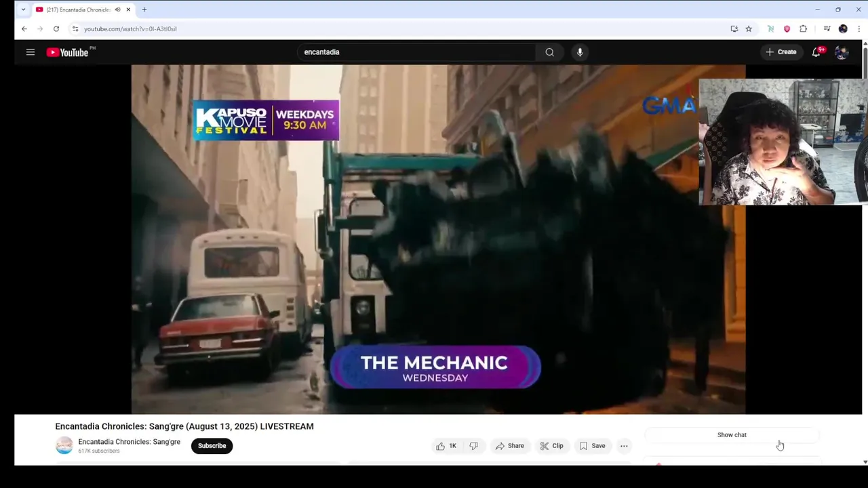Close the Encantadia Chronicles tab
Screen dimensions: 868x488
(x=128, y=9)
